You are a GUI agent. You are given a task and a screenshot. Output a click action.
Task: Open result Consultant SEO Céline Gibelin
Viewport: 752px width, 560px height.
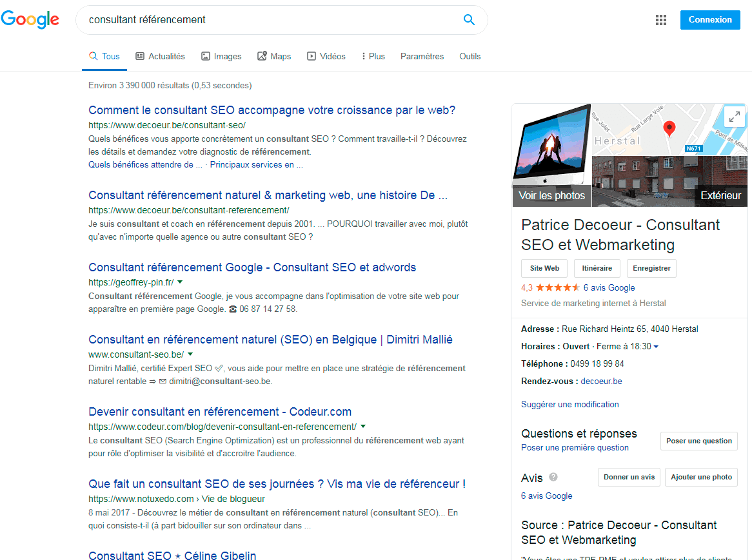[172, 555]
